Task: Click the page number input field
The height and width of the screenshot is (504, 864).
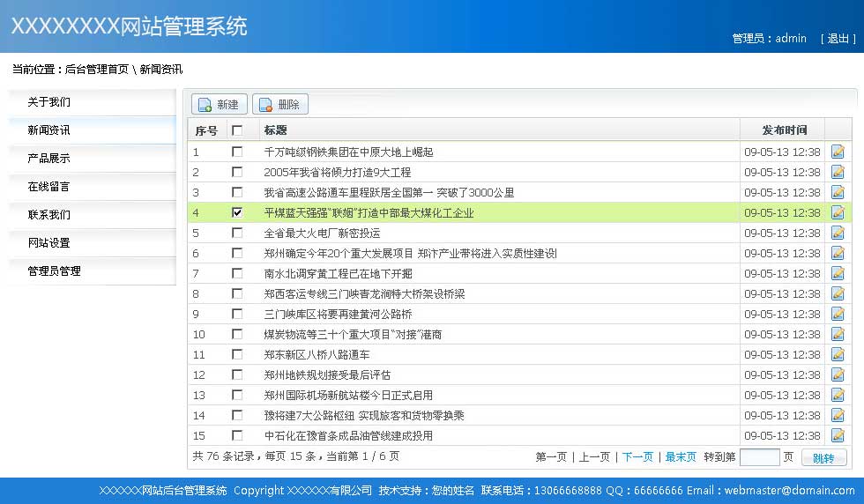Action: (759, 457)
